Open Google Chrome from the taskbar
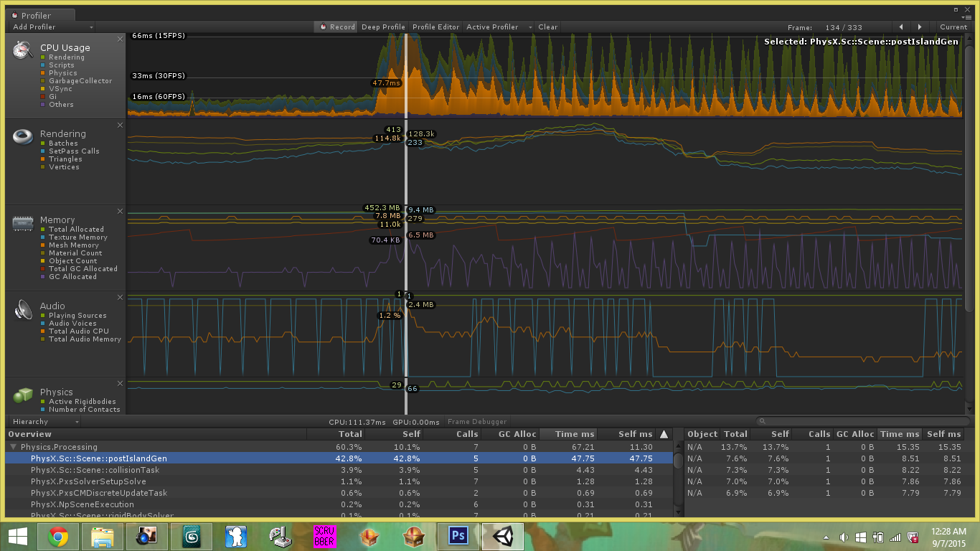 point(58,537)
